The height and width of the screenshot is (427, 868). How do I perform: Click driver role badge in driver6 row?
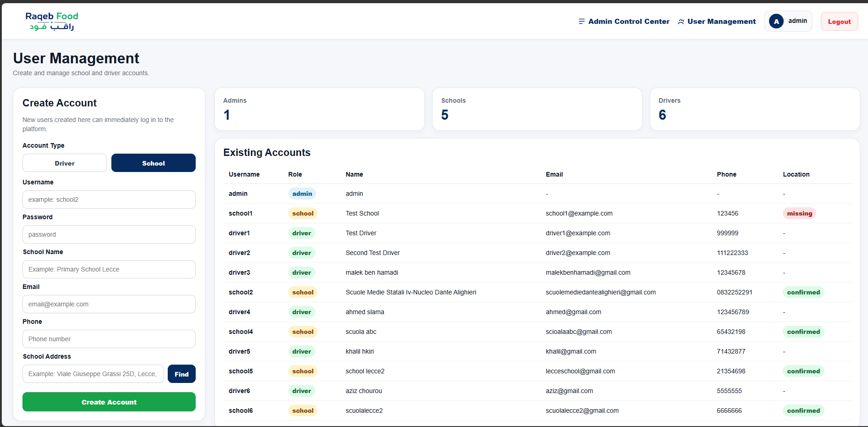302,391
